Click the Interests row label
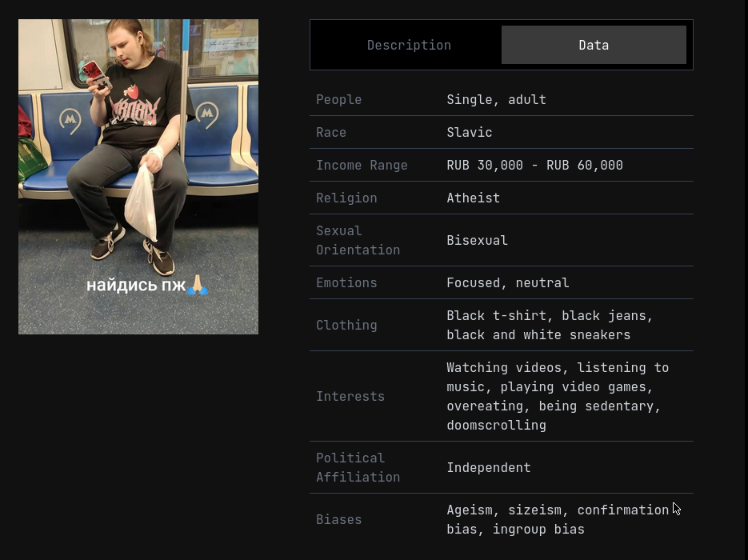The height and width of the screenshot is (560, 748). [350, 397]
